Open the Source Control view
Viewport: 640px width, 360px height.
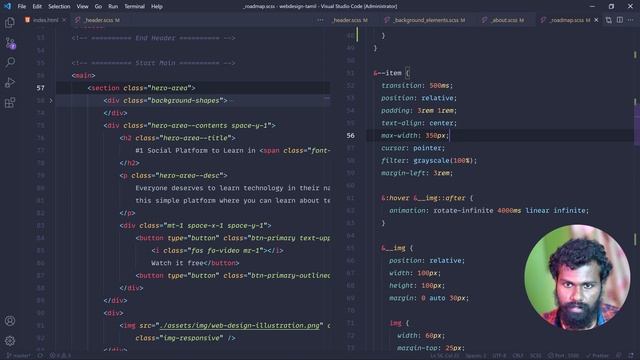pyautogui.click(x=10, y=42)
